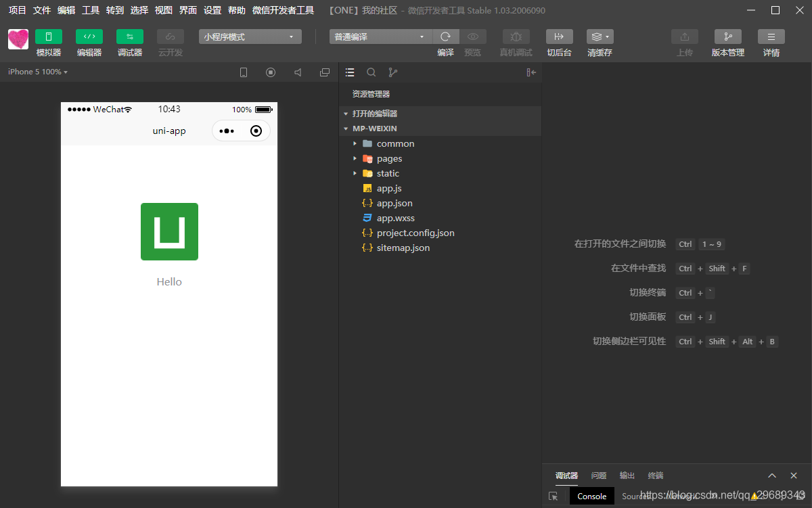The image size is (812, 508).
Task: Open the 文件 menu
Action: [42, 10]
